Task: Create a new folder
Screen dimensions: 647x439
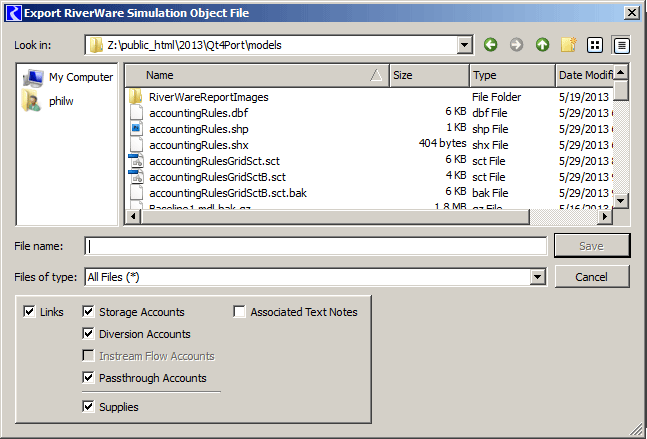Action: point(569,45)
